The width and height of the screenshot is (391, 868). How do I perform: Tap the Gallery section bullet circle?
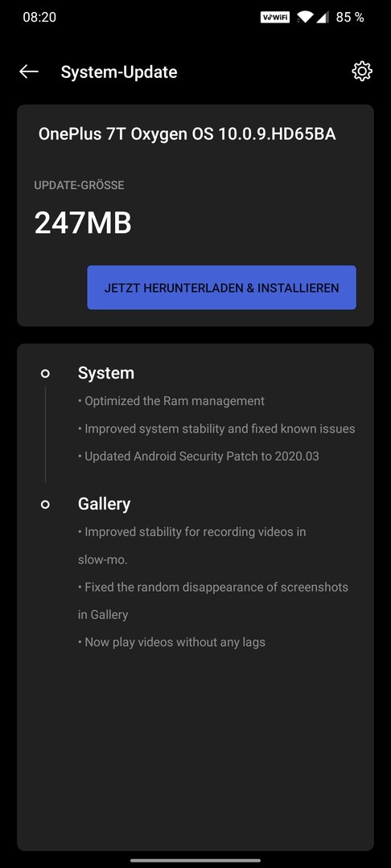tap(45, 504)
